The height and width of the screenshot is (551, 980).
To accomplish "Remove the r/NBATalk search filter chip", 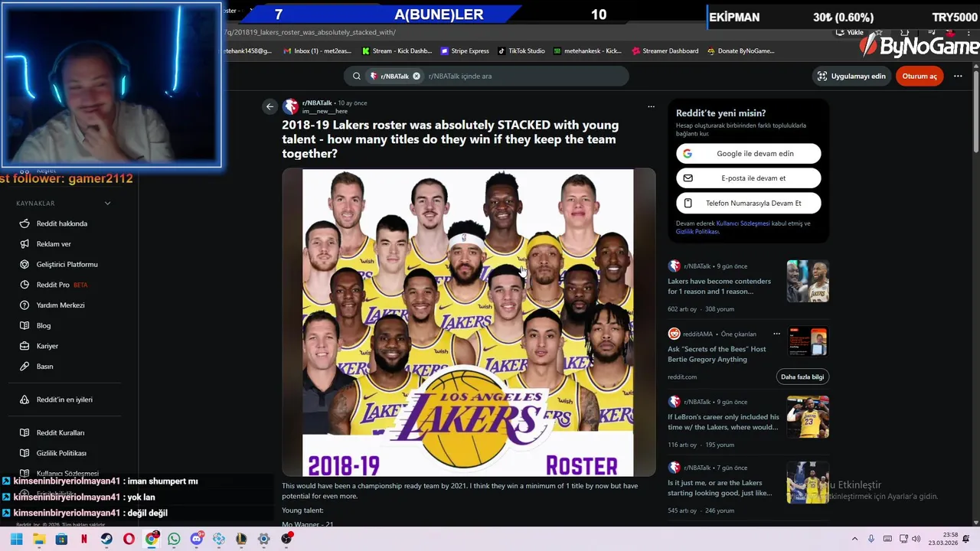I will pyautogui.click(x=416, y=76).
